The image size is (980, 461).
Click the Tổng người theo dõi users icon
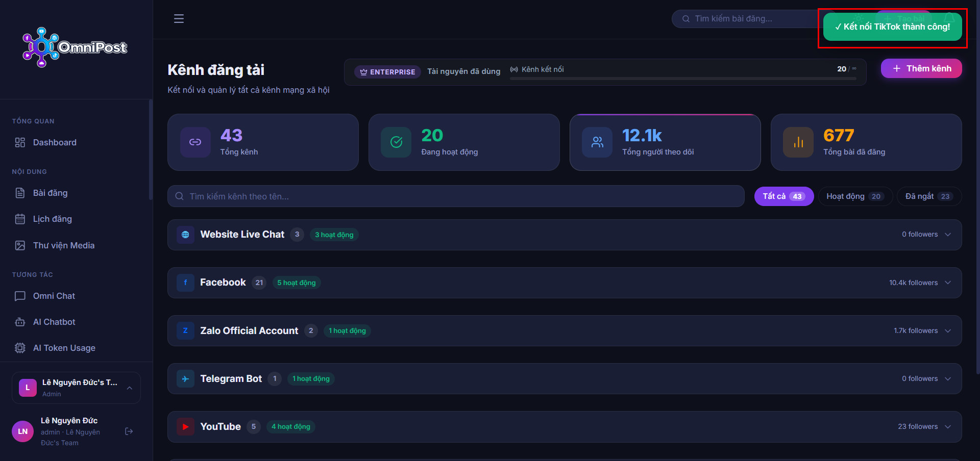click(597, 142)
